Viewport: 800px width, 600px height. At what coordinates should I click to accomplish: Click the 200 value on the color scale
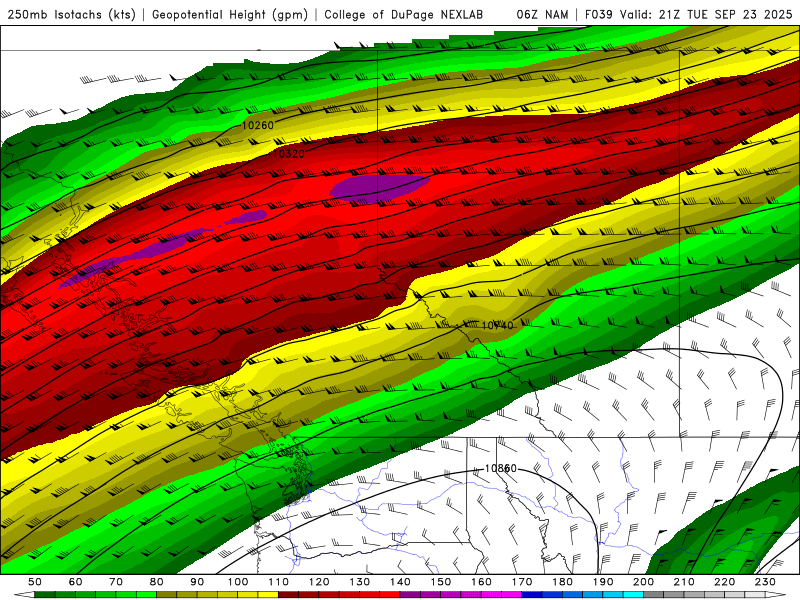click(x=643, y=582)
